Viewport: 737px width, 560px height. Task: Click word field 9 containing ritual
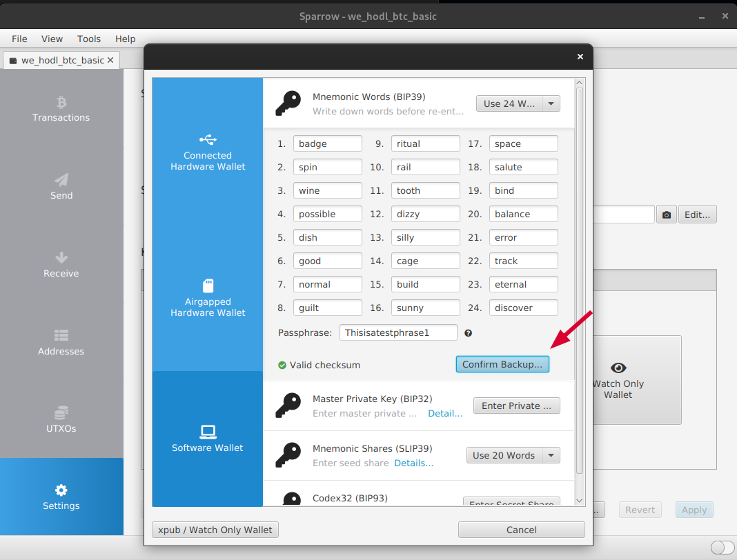(x=425, y=143)
